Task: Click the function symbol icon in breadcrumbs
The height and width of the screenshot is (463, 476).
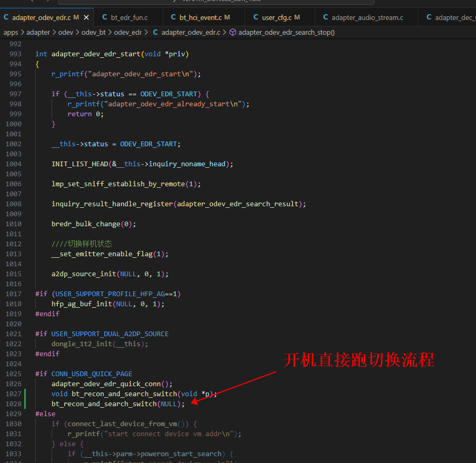Action: point(232,32)
